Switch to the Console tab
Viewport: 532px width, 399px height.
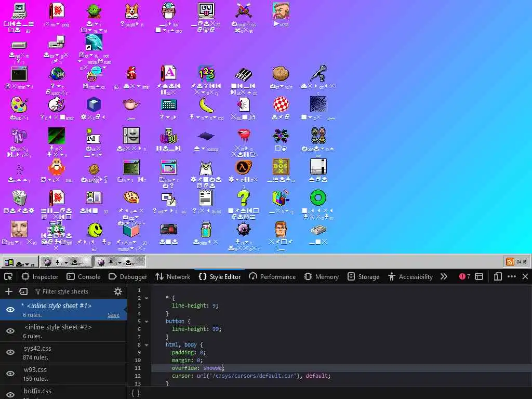pos(84,277)
